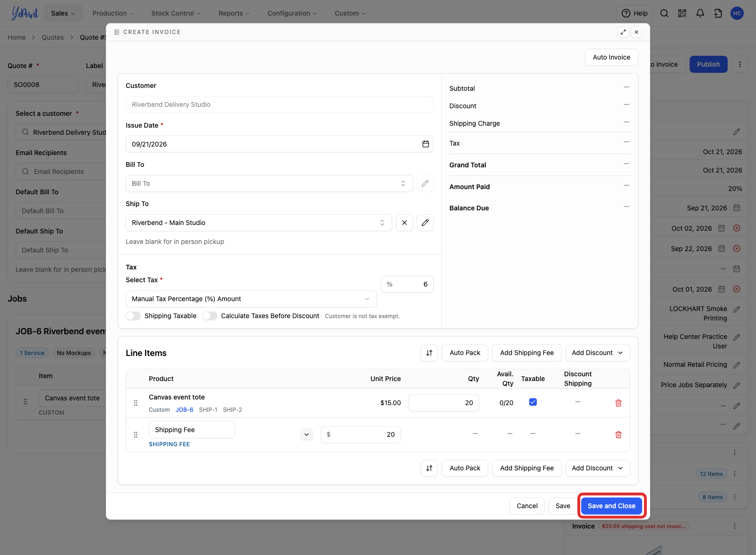Click the tax percentage input field

pos(407,284)
